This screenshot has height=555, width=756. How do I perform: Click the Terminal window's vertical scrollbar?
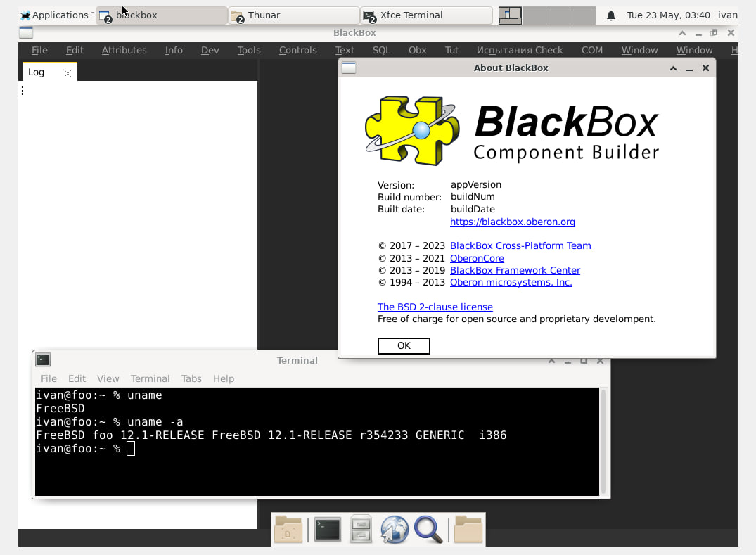pyautogui.click(x=603, y=441)
